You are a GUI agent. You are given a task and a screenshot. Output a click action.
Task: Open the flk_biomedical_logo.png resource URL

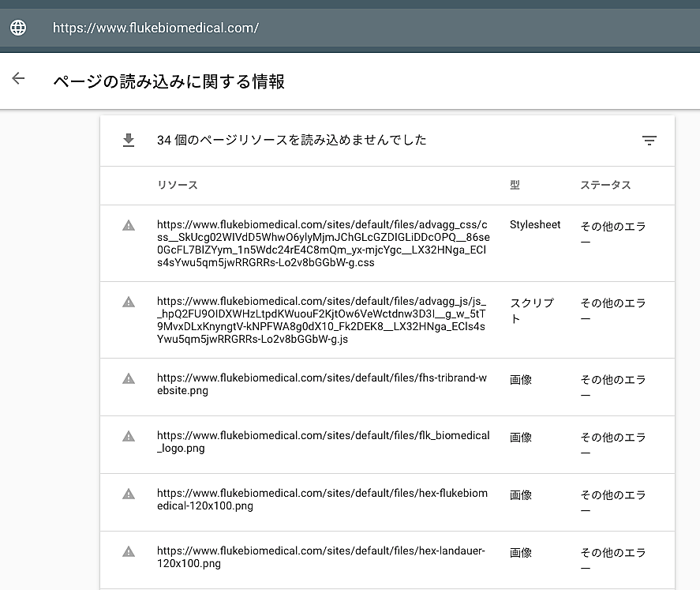[x=322, y=442]
